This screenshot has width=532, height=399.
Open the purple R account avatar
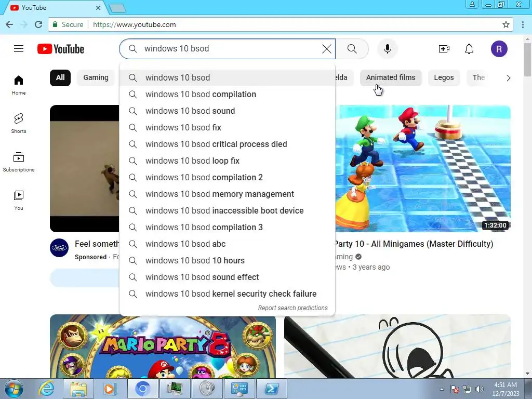[499, 49]
